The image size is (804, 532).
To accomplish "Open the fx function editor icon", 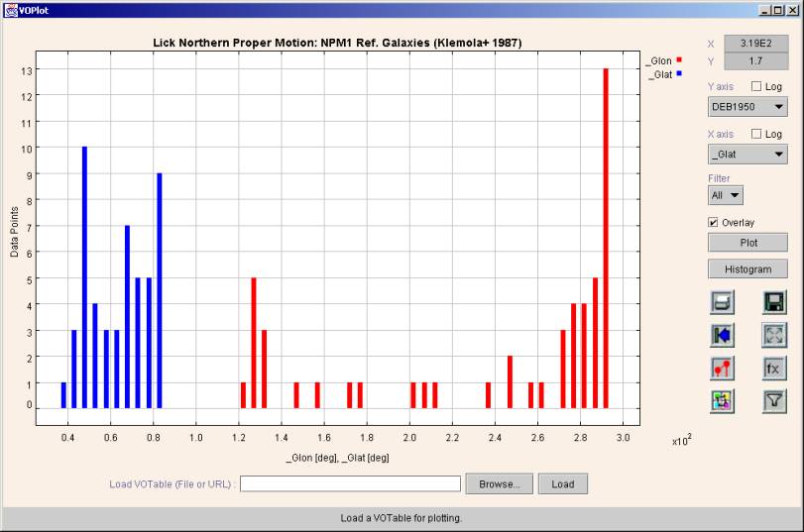I will pyautogui.click(x=774, y=368).
